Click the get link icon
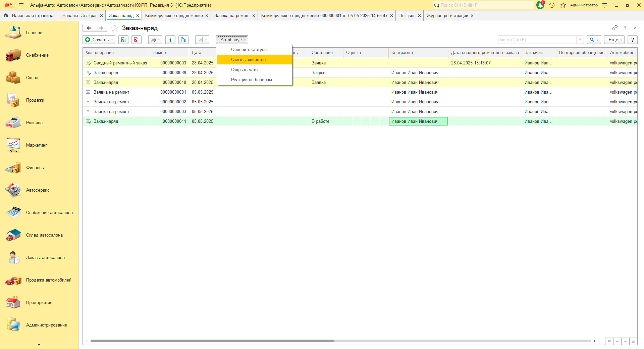Viewport: 644px width, 349px height. (x=615, y=28)
